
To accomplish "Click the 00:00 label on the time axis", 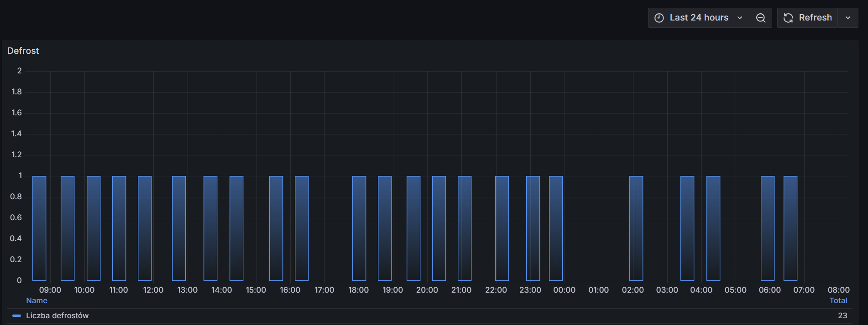I will point(564,290).
